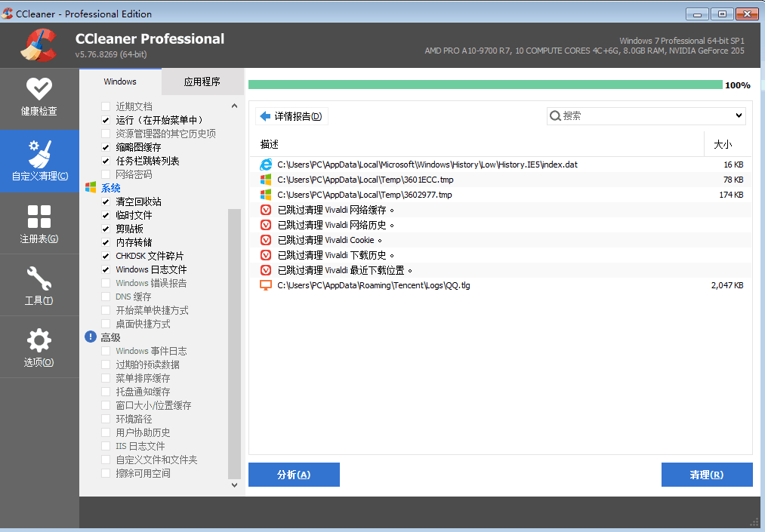Select the History.IE5\index.dat row
This screenshot has height=532, width=765.
(501, 165)
